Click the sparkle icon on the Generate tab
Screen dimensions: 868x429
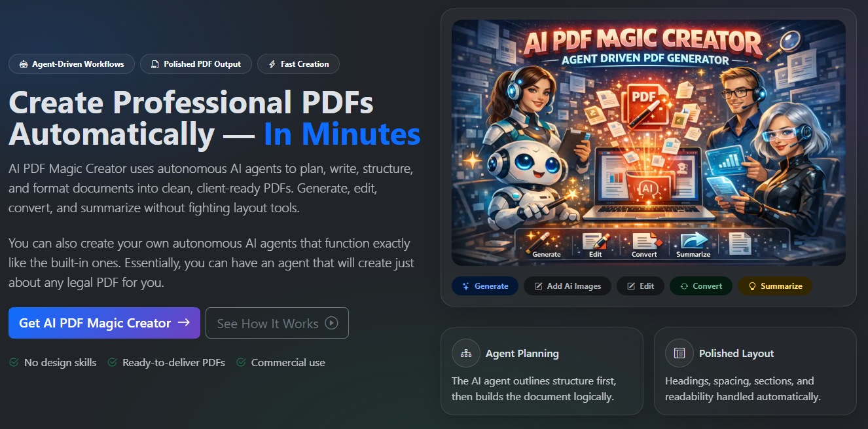tap(466, 286)
